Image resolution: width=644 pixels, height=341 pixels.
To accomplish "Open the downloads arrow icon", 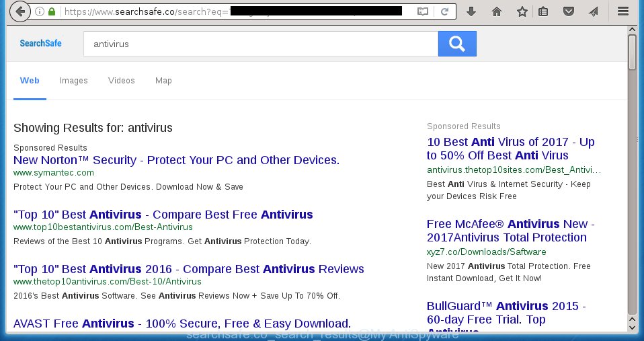I will (471, 11).
